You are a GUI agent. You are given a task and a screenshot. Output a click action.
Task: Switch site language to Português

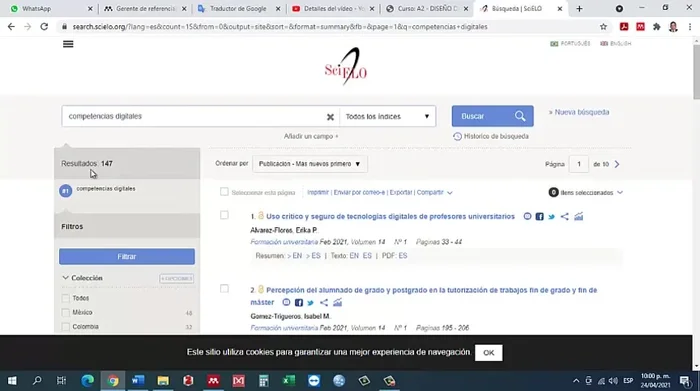[570, 43]
